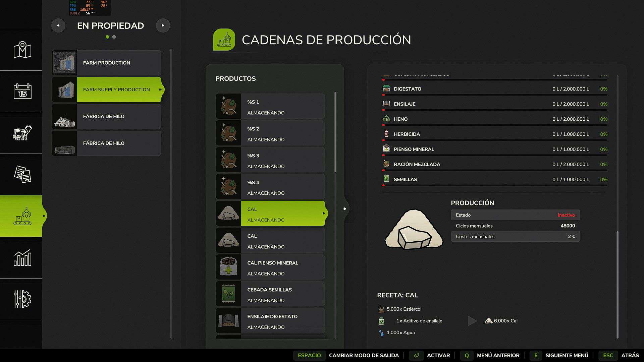Select second page indicator dot
644x362 pixels.
click(114, 37)
